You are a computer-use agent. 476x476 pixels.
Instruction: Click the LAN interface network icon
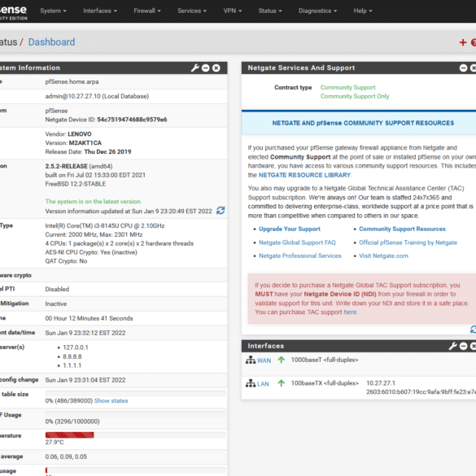[x=251, y=383]
